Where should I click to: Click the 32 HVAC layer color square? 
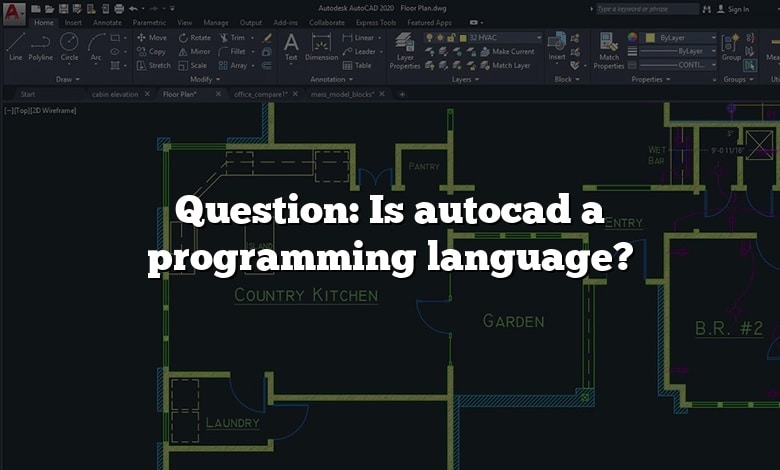(x=463, y=37)
